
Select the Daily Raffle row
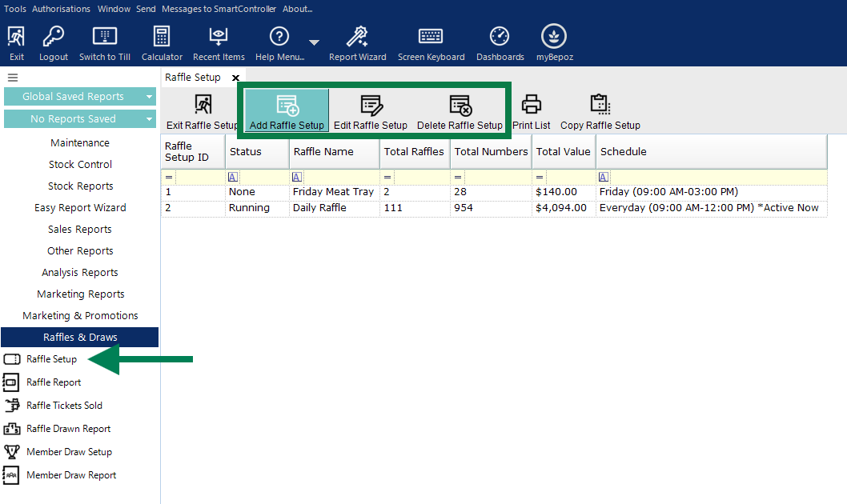(494, 208)
